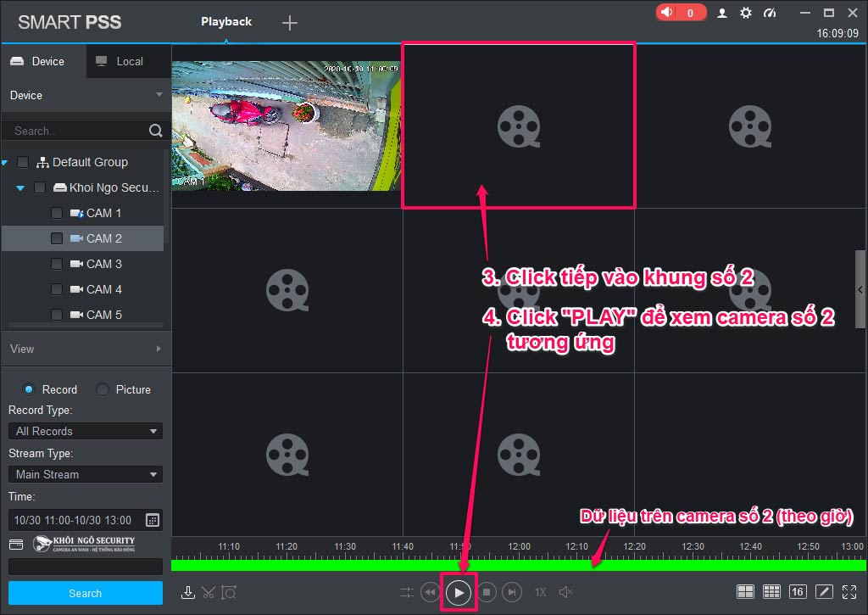Select the empty second playback window
The image size is (868, 615).
pos(518,126)
